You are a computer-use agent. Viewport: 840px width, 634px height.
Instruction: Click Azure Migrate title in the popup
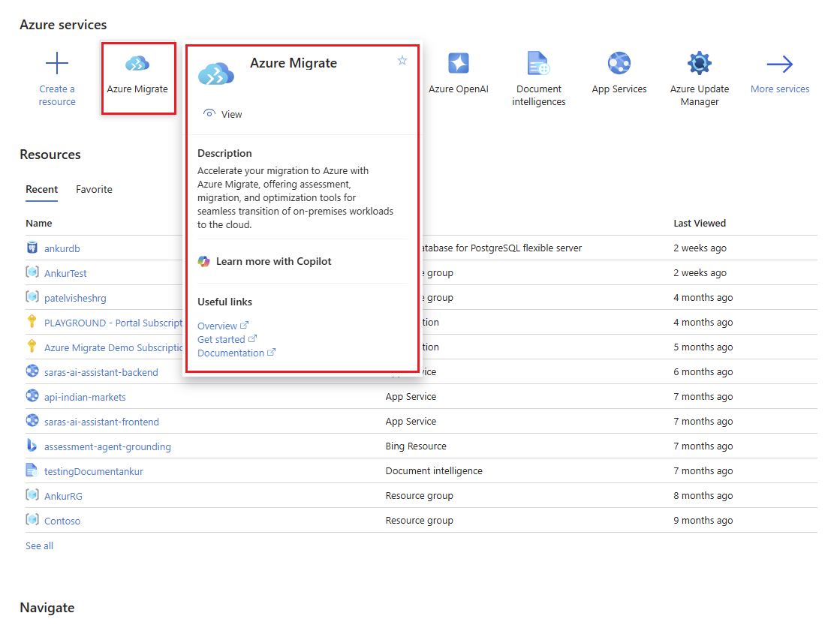[x=294, y=63]
